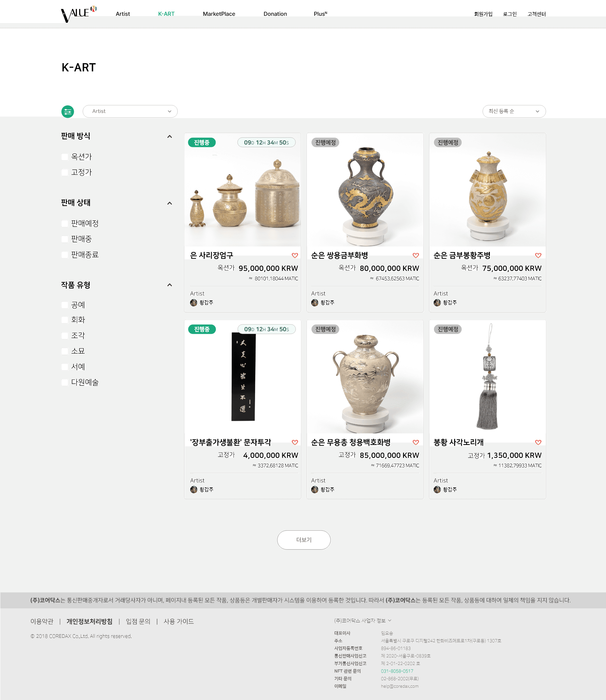Open 순은 금부봉황주병 bottle thumbnail

(487, 190)
